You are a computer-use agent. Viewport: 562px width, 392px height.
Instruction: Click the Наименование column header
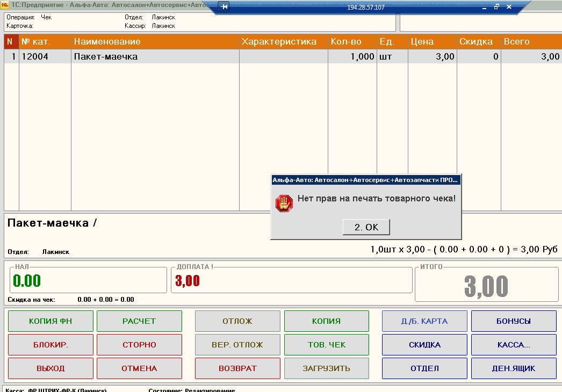point(155,41)
